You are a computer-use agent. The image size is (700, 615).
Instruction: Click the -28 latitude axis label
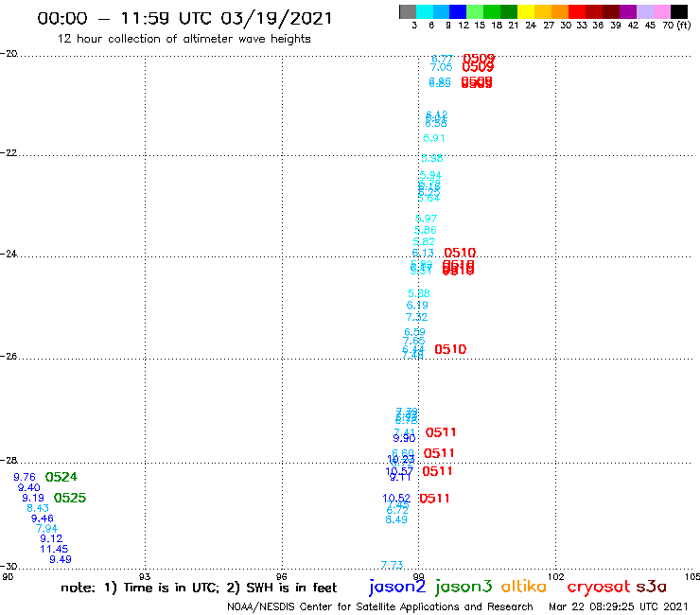point(9,460)
